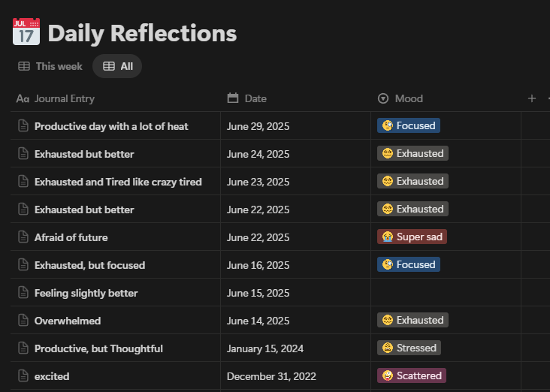The width and height of the screenshot is (550, 392).
Task: Open the Journal Entry column header menu
Action: coord(65,98)
